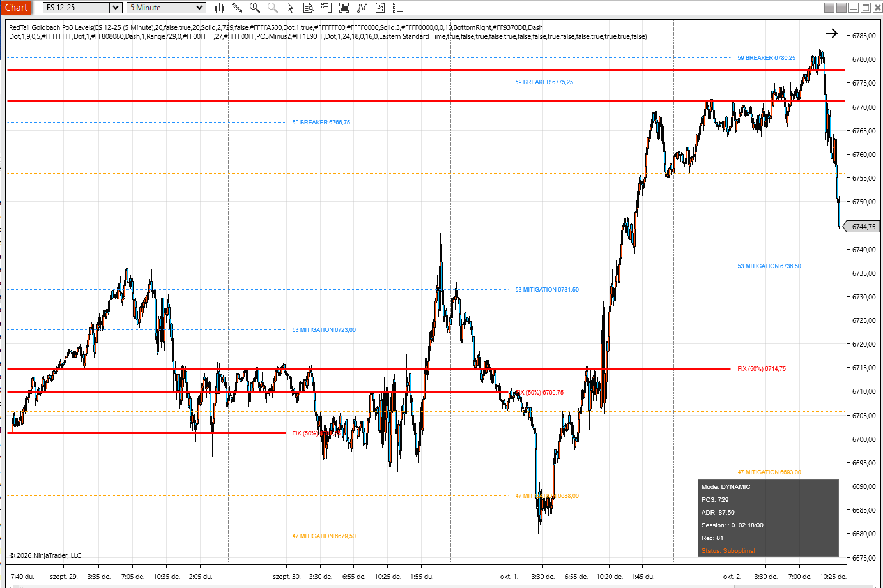Viewport: 883px width, 588px height.
Task: Click the red Chart tab label
Action: click(x=16, y=7)
